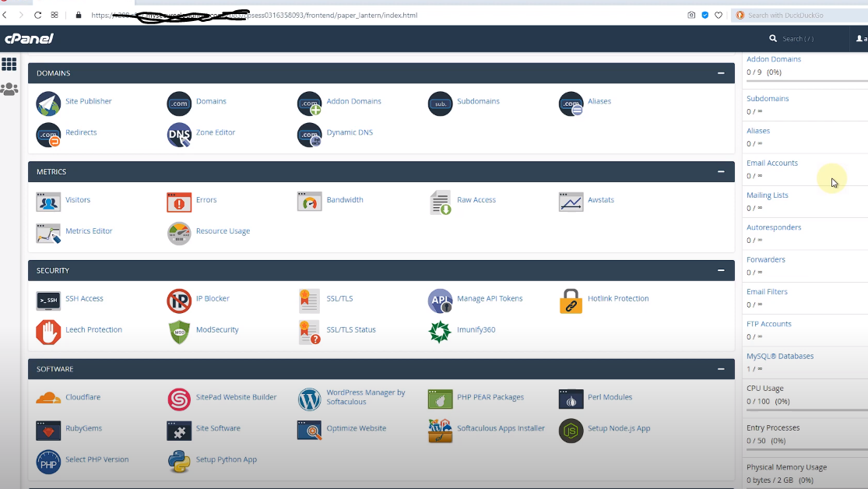Screen dimensions: 868x489
Task: Open Mailing Lists statistics link
Action: [767, 195]
